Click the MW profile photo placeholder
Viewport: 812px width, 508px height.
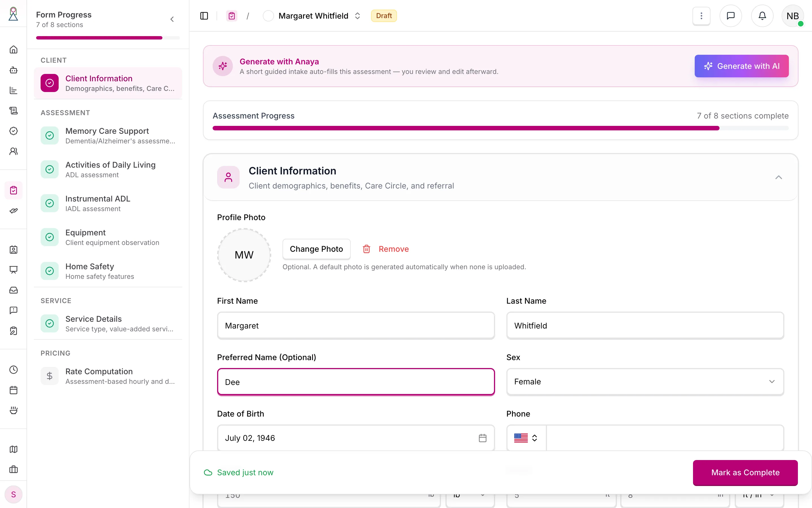coord(244,255)
